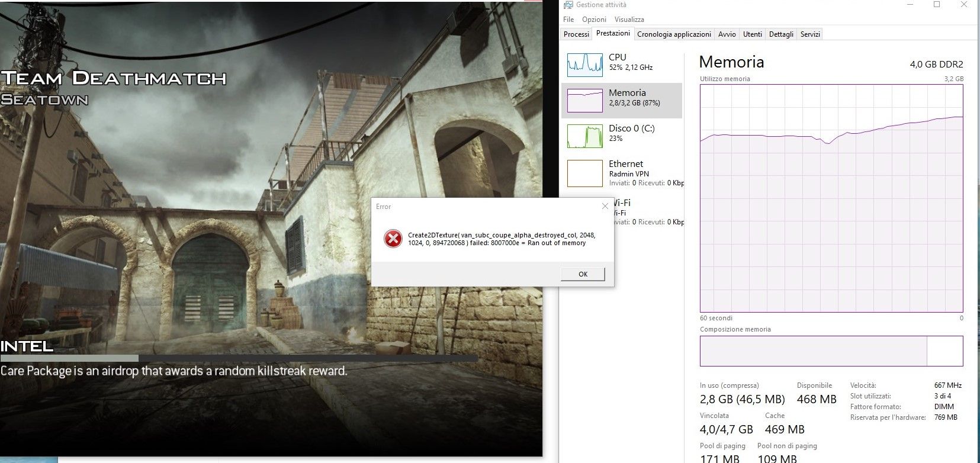980x463 pixels.
Task: Click the 'Utilizzo memoria' label
Action: coord(725,79)
